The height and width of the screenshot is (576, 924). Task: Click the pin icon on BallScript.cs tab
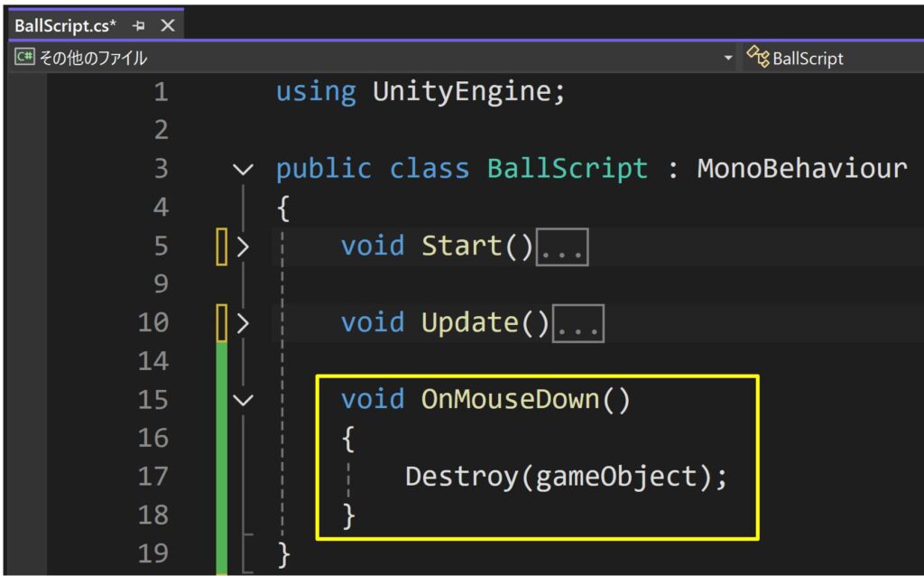[x=138, y=25]
